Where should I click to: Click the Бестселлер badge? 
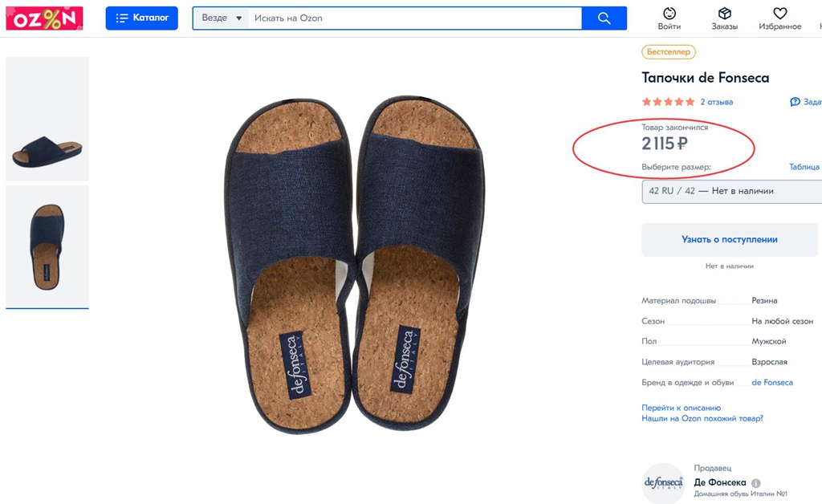pos(668,52)
